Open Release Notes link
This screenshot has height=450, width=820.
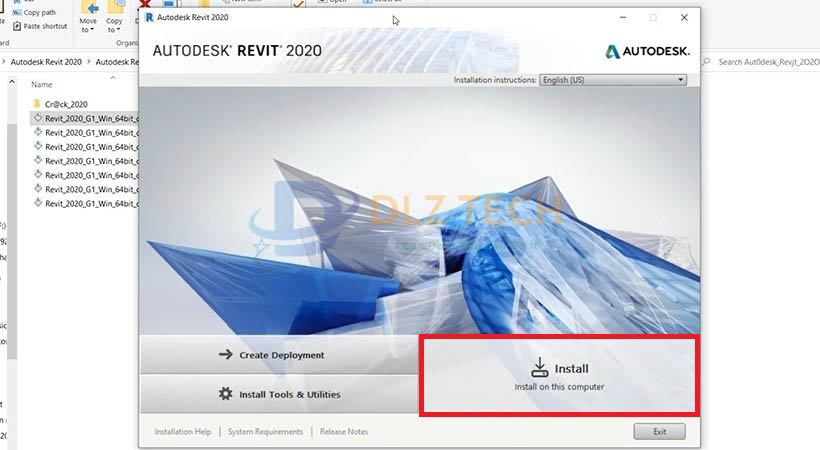pyautogui.click(x=344, y=432)
